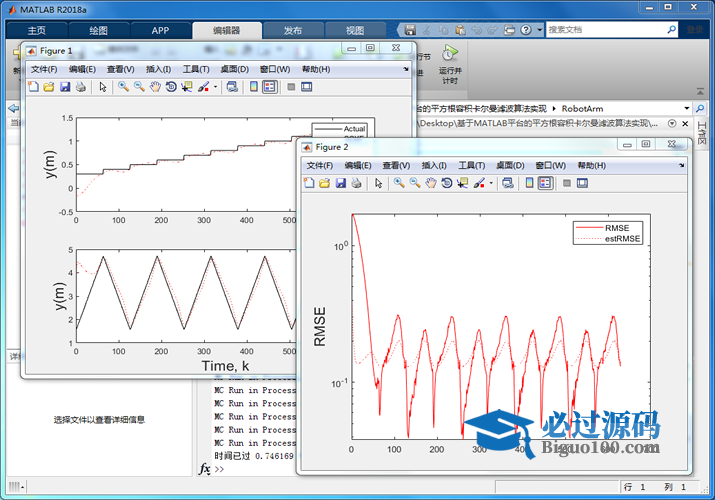Click the zoom out icon in Figure 1

click(x=139, y=87)
